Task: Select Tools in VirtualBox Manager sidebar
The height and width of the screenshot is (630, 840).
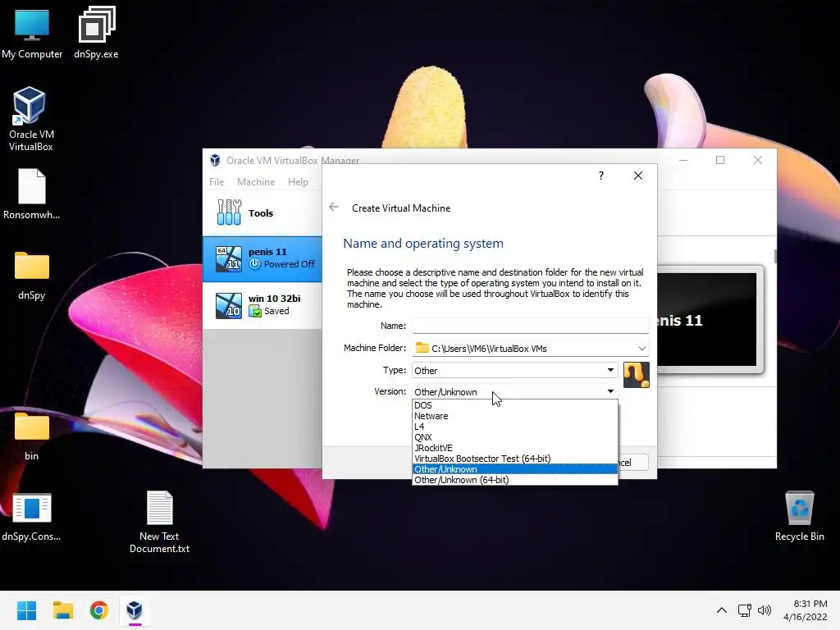Action: point(262,212)
